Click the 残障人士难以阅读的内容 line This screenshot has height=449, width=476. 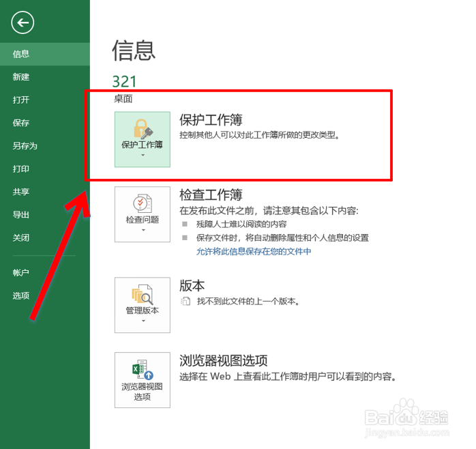point(241,224)
